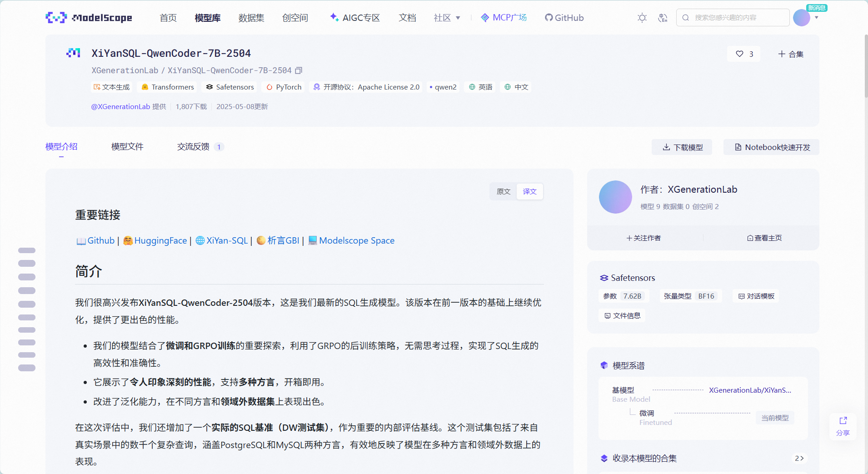Click the search magnifier icon
Image resolution: width=868 pixels, height=474 pixels.
coord(686,18)
